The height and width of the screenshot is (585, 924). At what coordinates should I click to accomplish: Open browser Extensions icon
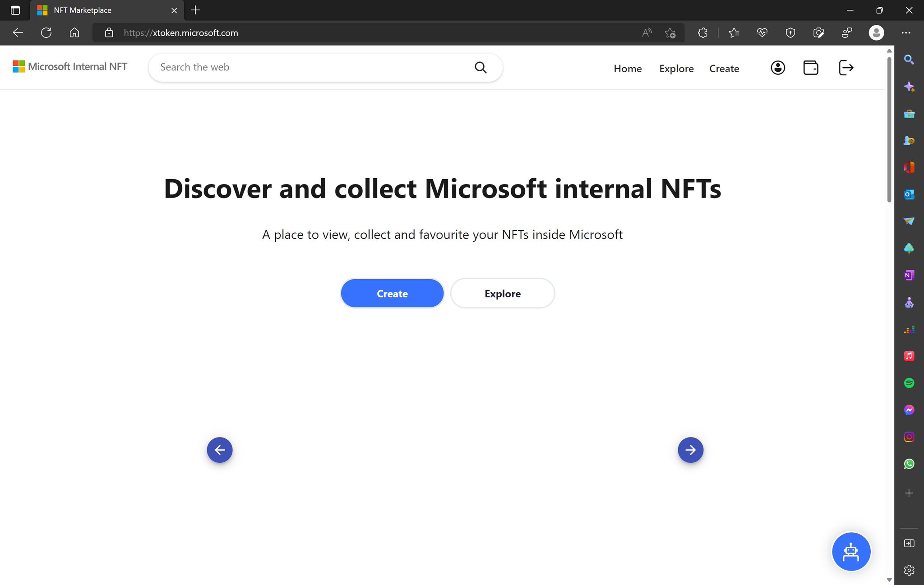click(x=702, y=32)
